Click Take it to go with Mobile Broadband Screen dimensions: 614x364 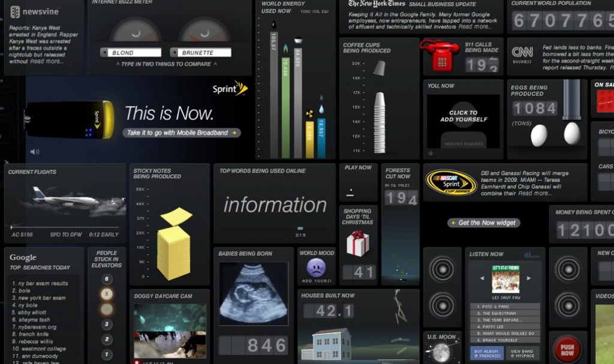(182, 133)
